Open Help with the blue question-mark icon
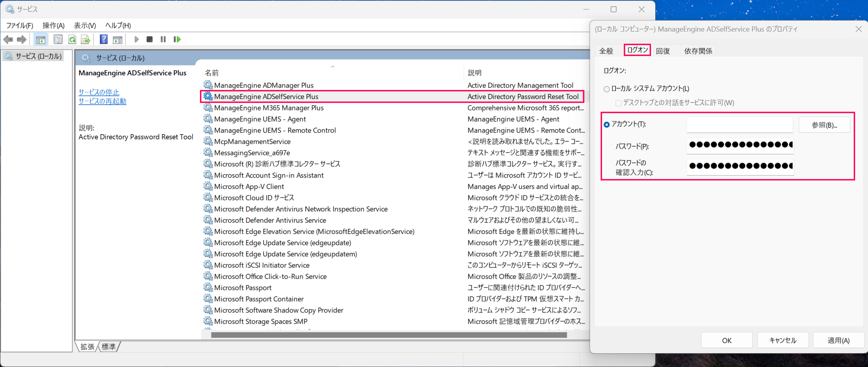868x367 pixels. point(104,39)
